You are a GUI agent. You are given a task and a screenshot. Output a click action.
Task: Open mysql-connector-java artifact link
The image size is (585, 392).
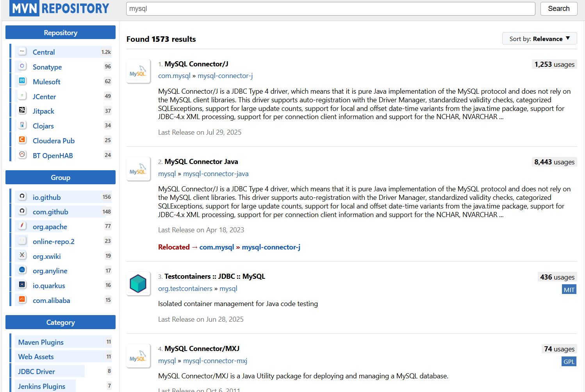click(216, 174)
